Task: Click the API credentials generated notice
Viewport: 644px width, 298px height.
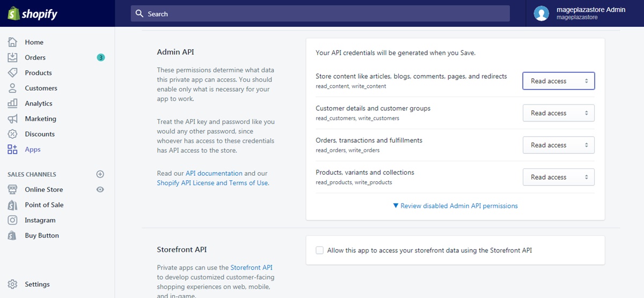Action: [x=396, y=53]
